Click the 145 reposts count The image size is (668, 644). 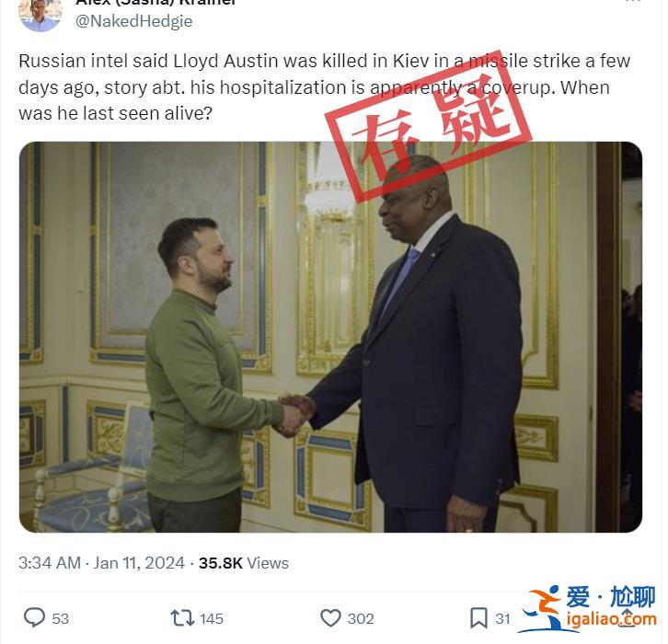[x=212, y=618]
